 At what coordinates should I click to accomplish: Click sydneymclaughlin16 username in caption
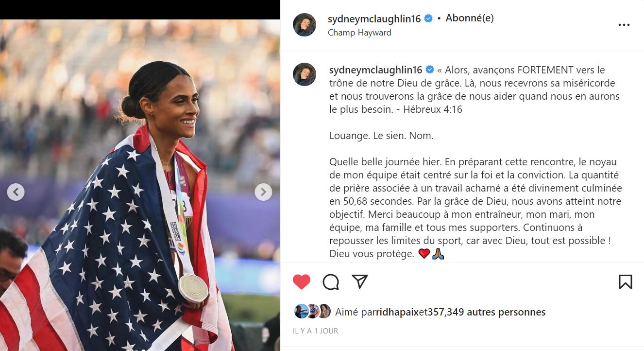click(376, 70)
